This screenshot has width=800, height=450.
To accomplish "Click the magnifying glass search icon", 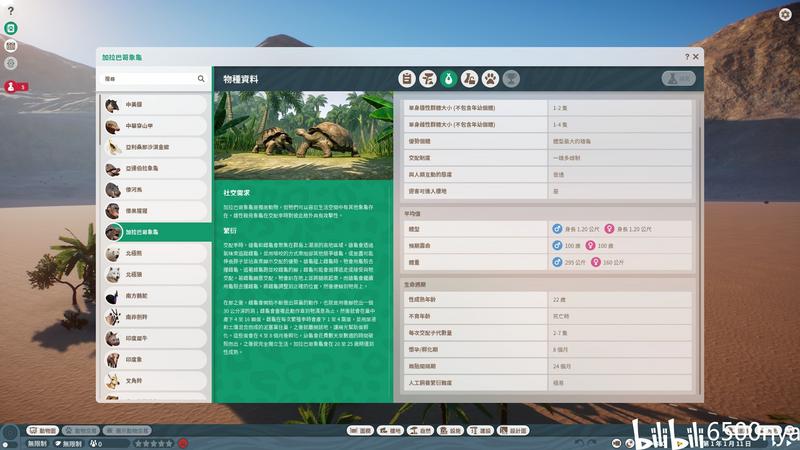I will tap(201, 79).
